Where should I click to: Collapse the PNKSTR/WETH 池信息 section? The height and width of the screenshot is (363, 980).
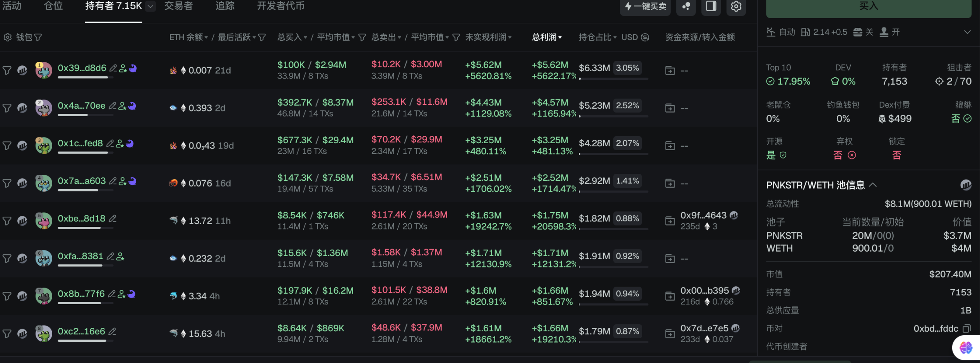pyautogui.click(x=873, y=185)
